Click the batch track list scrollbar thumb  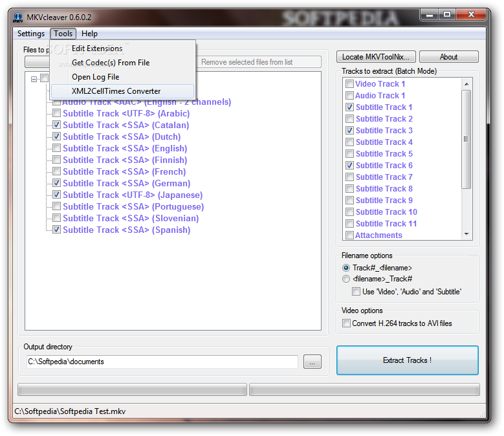click(466, 139)
